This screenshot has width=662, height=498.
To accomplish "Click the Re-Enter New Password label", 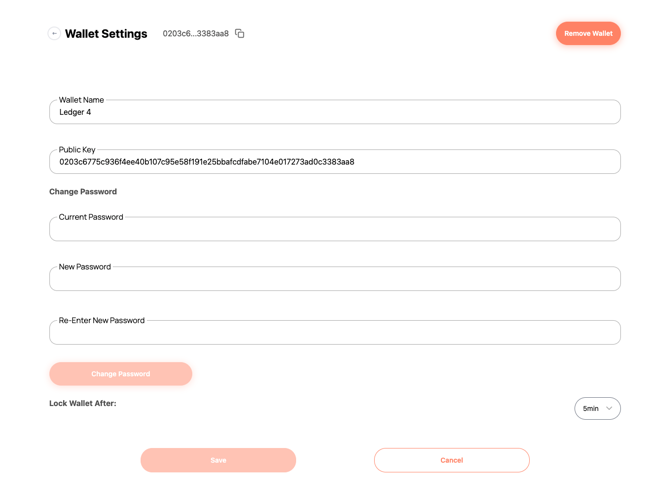I will 102,321.
